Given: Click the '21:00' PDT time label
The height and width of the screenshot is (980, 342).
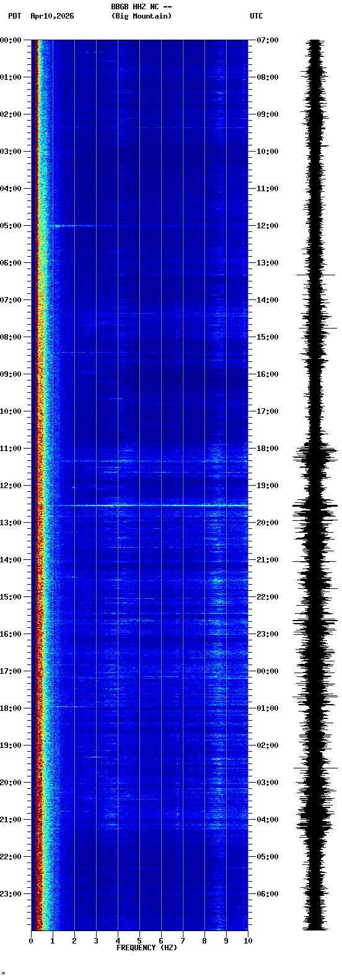Looking at the screenshot, I should [x=11, y=820].
